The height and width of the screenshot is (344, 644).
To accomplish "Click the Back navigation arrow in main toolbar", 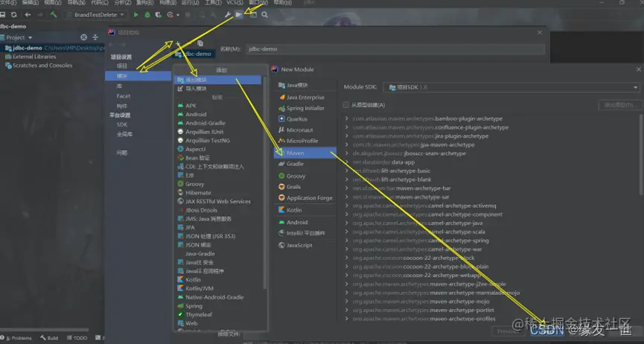I will click(x=28, y=15).
